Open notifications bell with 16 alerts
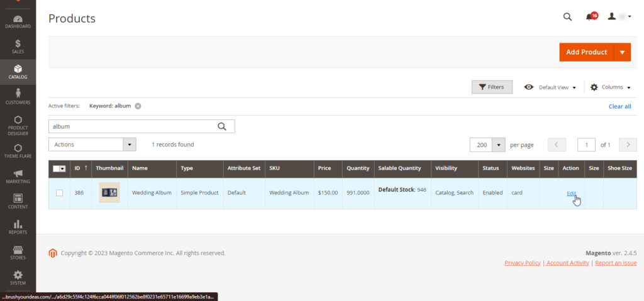Image resolution: width=644 pixels, height=301 pixels. click(591, 16)
